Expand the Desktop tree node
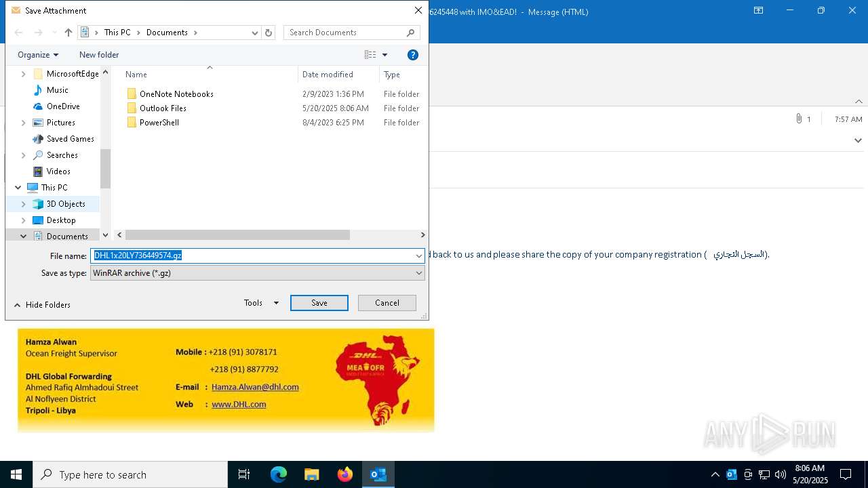Screen dimensions: 868x488 [x=24, y=220]
